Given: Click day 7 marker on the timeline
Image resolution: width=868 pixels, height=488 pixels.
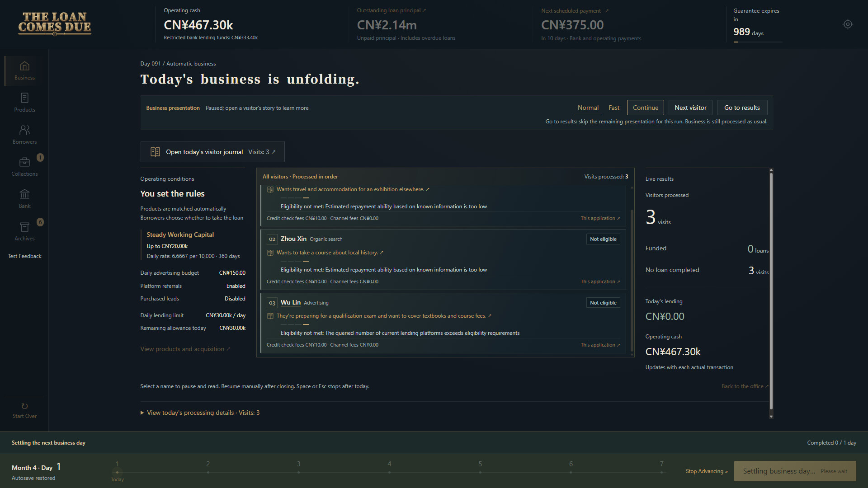Looking at the screenshot, I should [661, 472].
